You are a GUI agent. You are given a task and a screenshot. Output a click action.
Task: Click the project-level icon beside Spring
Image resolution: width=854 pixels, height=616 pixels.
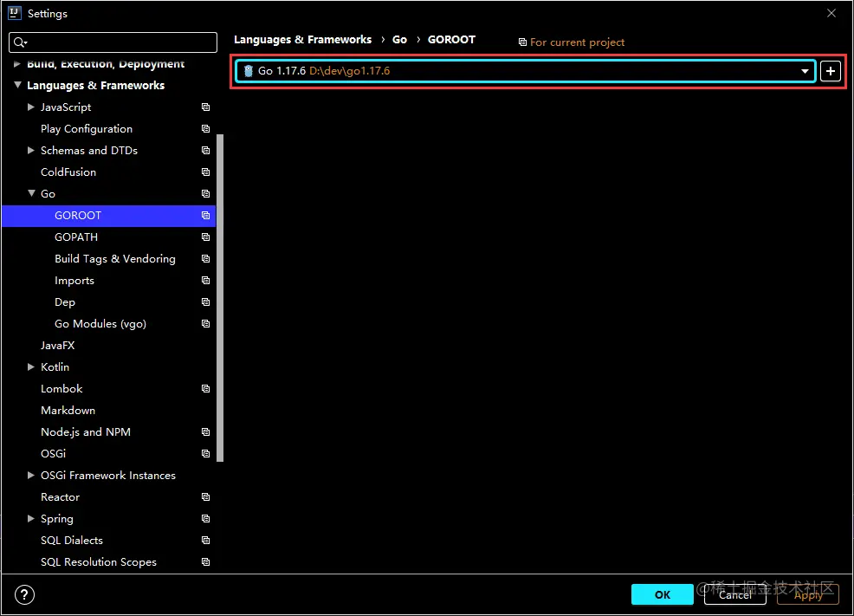click(205, 518)
